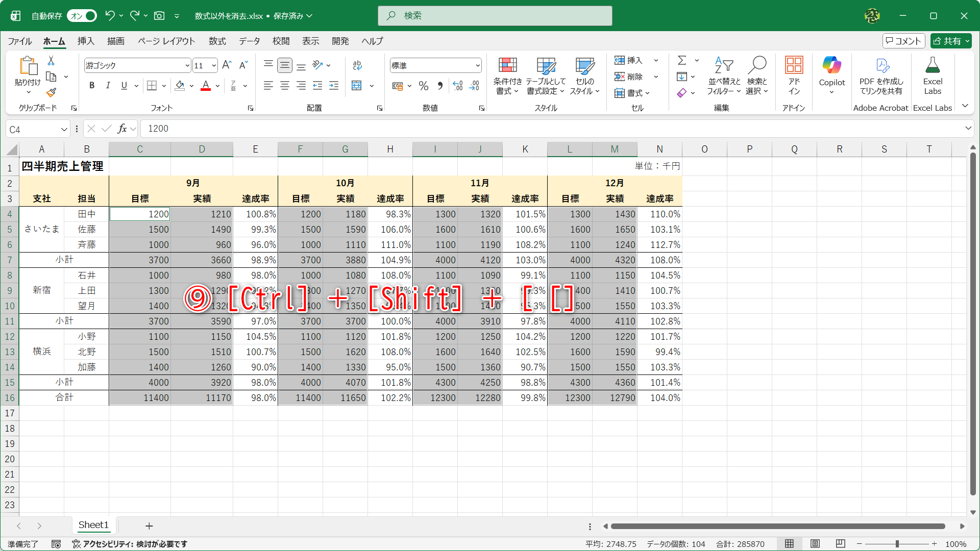980x551 pixels.
Task: Toggle italic formatting
Action: (108, 85)
